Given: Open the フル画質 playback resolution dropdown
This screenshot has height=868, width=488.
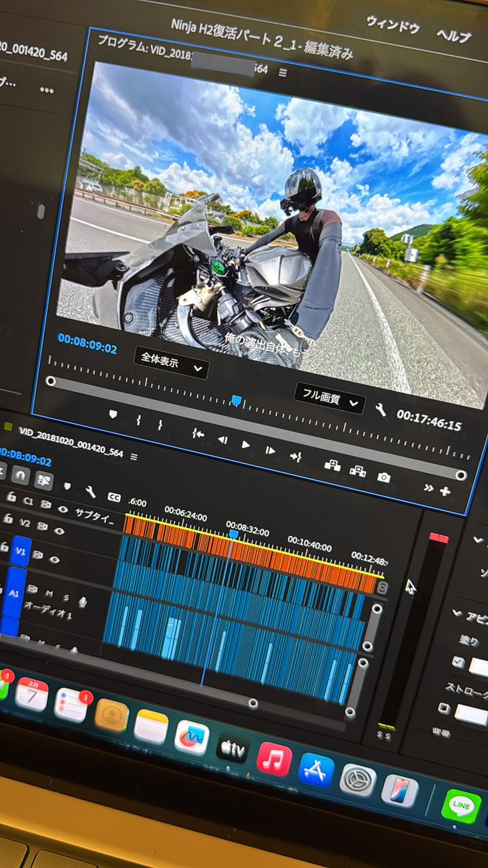Looking at the screenshot, I should [x=329, y=399].
